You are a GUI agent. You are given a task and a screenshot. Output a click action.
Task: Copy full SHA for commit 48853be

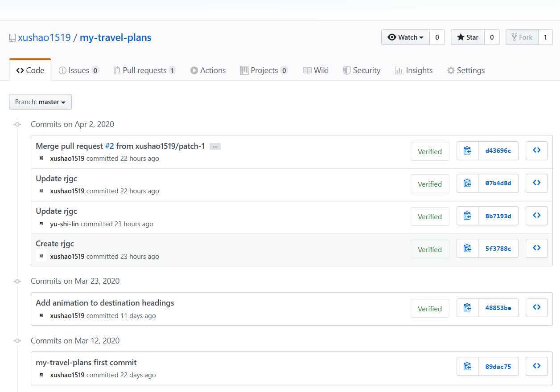pos(467,307)
